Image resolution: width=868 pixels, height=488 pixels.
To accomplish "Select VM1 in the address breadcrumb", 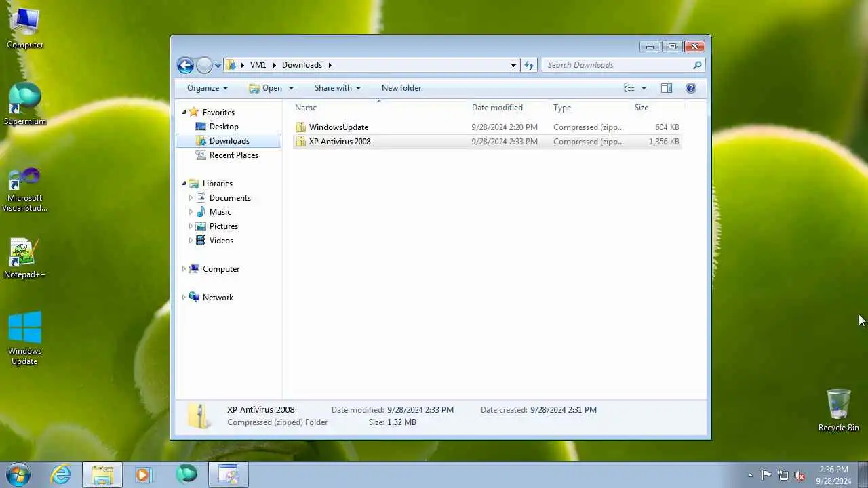I will (x=258, y=65).
